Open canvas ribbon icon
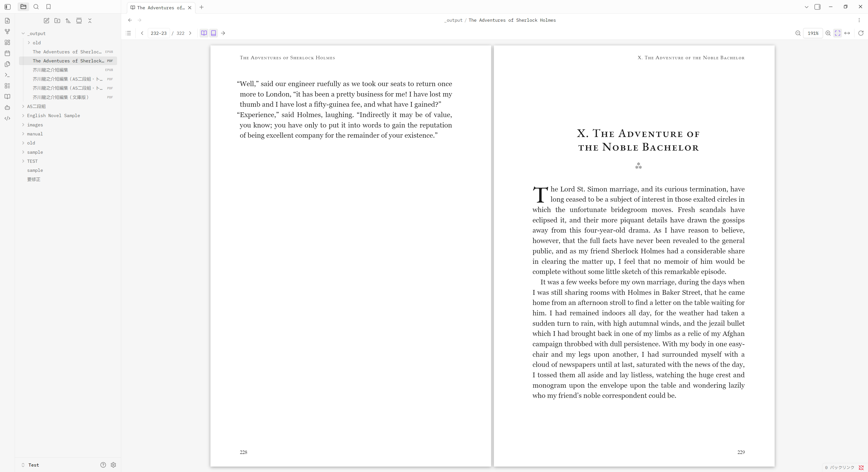Screen dimensions: 868x472 (x=7, y=42)
